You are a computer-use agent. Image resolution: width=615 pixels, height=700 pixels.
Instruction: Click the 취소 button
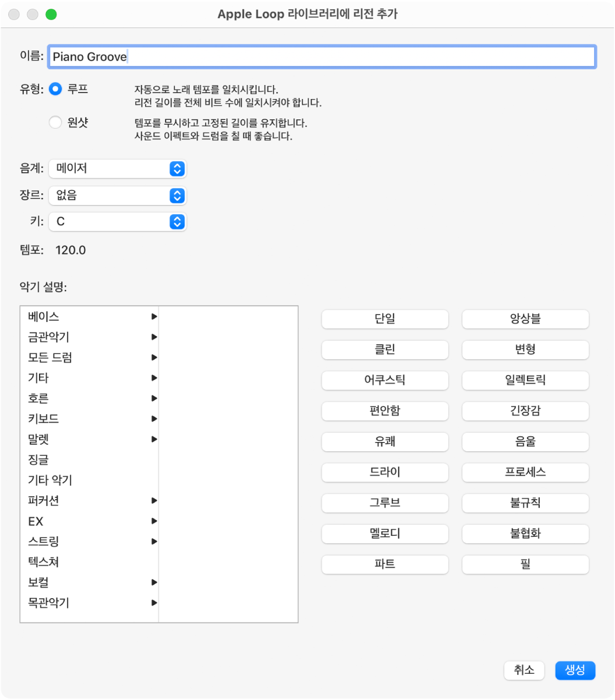pyautogui.click(x=524, y=670)
